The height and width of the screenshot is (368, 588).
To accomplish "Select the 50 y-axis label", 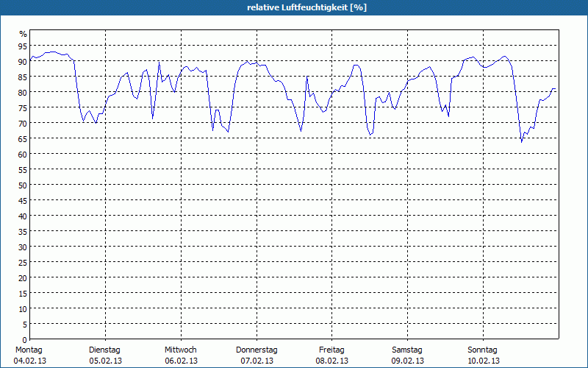I will pos(23,185).
